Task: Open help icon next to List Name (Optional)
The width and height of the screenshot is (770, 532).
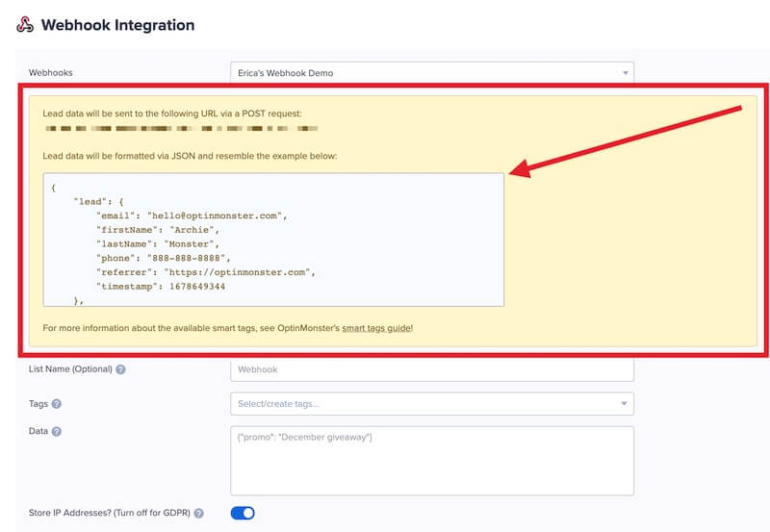Action: [121, 369]
